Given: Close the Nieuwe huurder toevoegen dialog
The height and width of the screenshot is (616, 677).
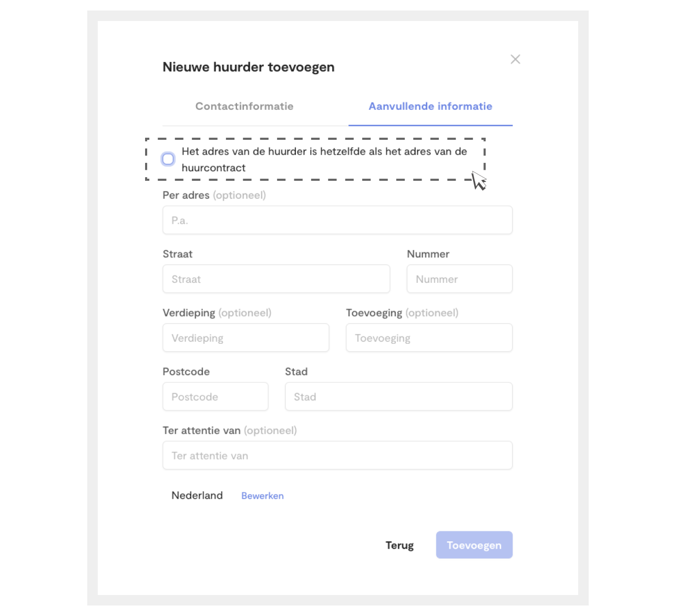Looking at the screenshot, I should (515, 59).
